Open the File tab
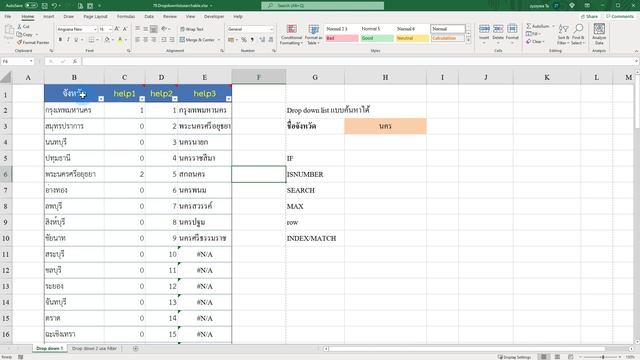 tap(8, 17)
